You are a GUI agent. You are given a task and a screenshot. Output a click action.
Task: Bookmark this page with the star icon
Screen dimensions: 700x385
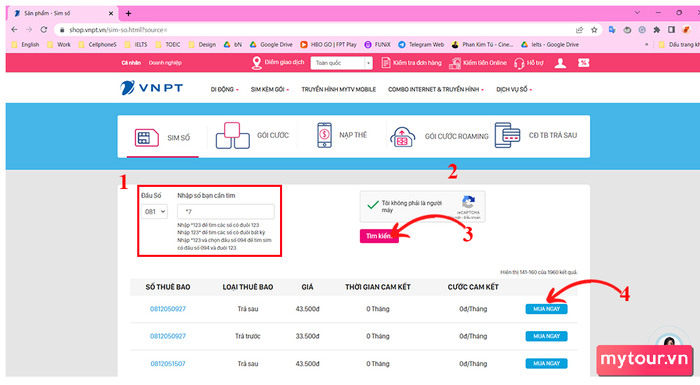tap(594, 30)
